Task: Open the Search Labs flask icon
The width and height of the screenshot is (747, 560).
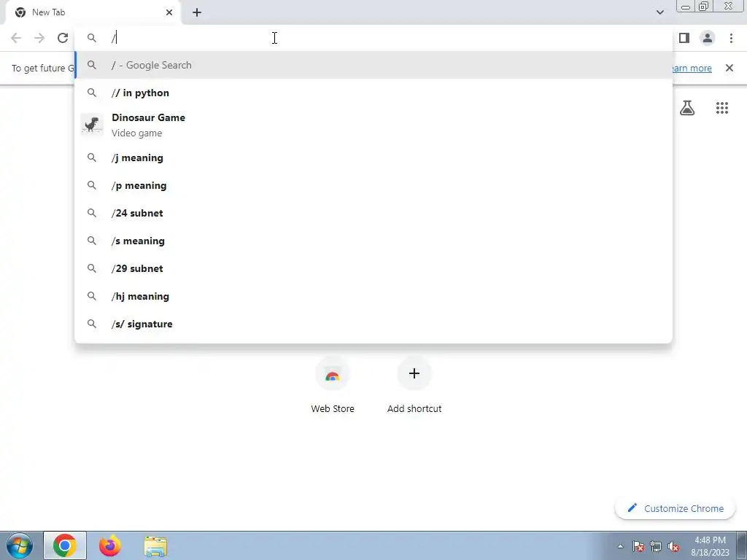Action: coord(687,108)
